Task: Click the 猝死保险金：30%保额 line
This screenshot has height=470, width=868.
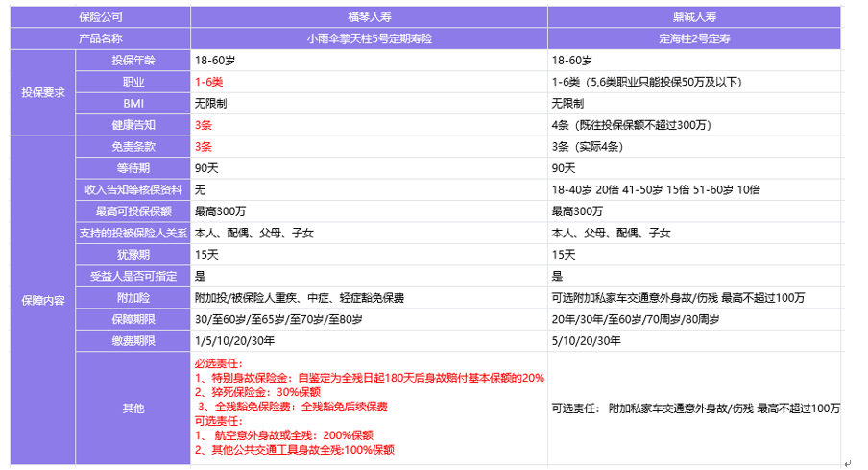Action: (x=257, y=392)
